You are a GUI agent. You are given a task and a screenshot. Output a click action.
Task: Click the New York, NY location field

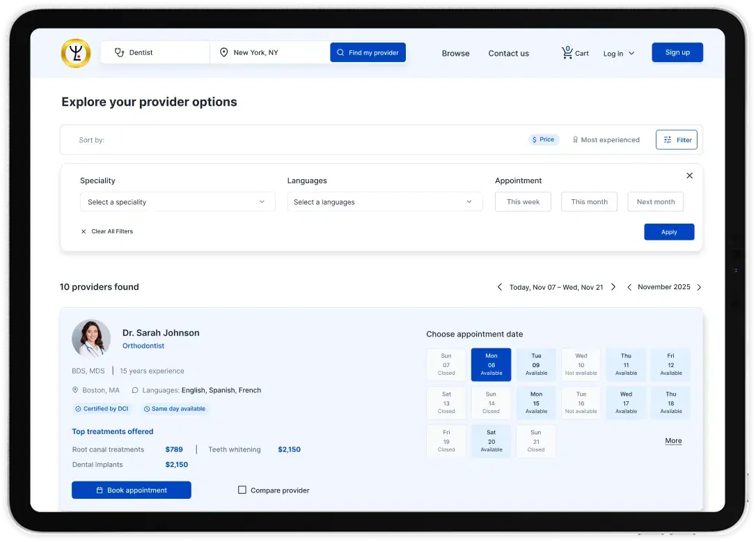coord(270,52)
